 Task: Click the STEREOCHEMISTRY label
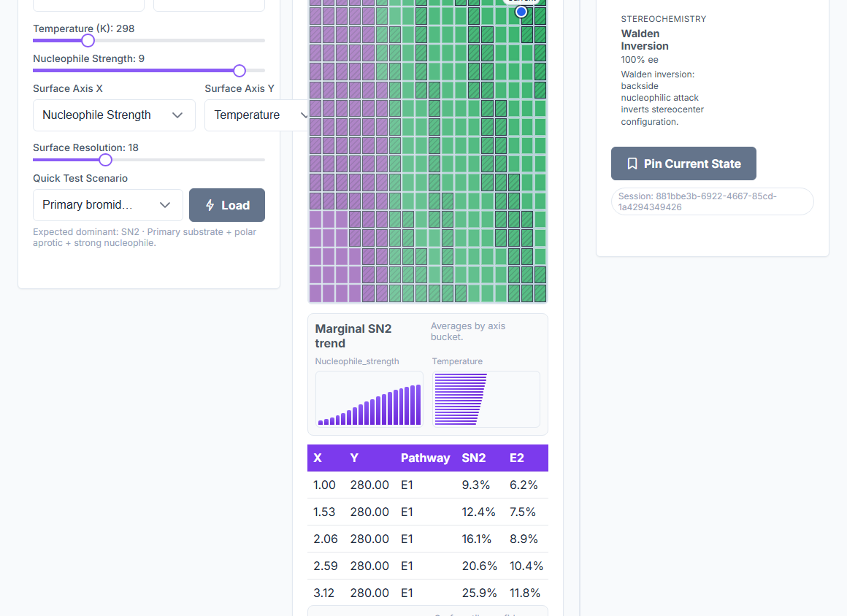click(x=663, y=19)
